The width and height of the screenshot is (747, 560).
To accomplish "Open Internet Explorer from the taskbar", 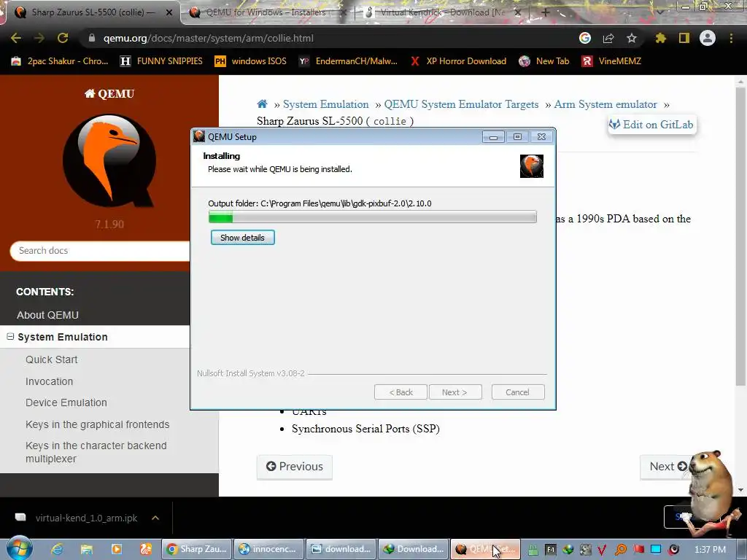I will pos(57,549).
